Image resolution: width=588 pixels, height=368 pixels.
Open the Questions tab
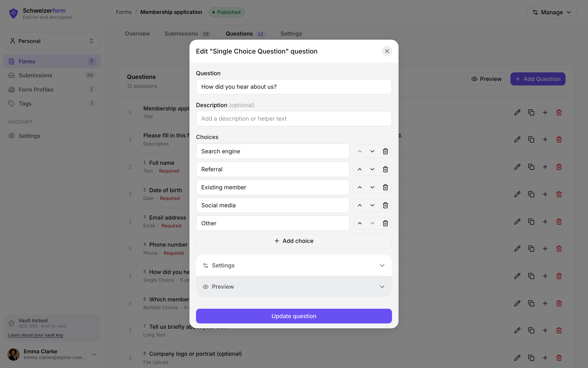pos(245,34)
